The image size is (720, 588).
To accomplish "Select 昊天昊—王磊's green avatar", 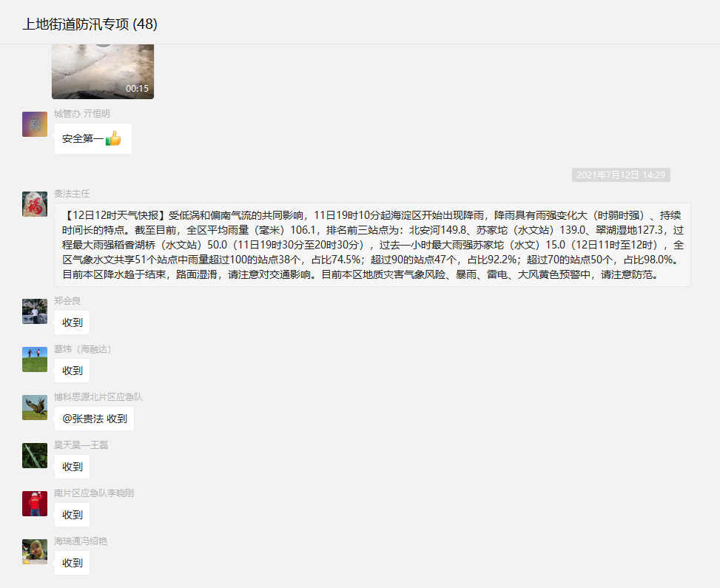I will coord(35,456).
